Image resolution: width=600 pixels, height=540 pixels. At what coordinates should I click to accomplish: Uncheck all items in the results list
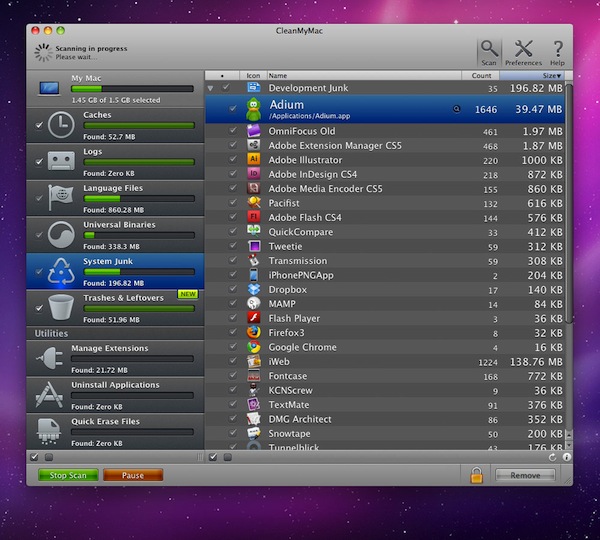point(228,457)
